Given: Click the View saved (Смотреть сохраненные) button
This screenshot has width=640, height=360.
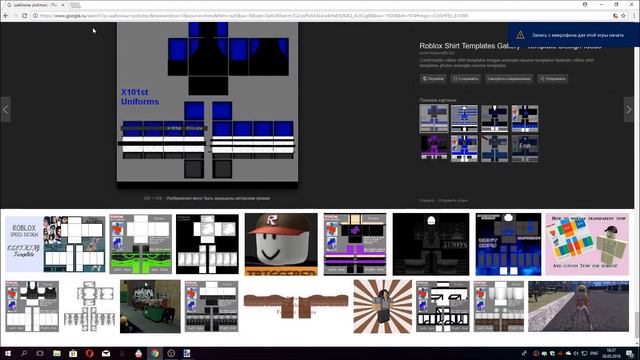Looking at the screenshot, I should 509,78.
